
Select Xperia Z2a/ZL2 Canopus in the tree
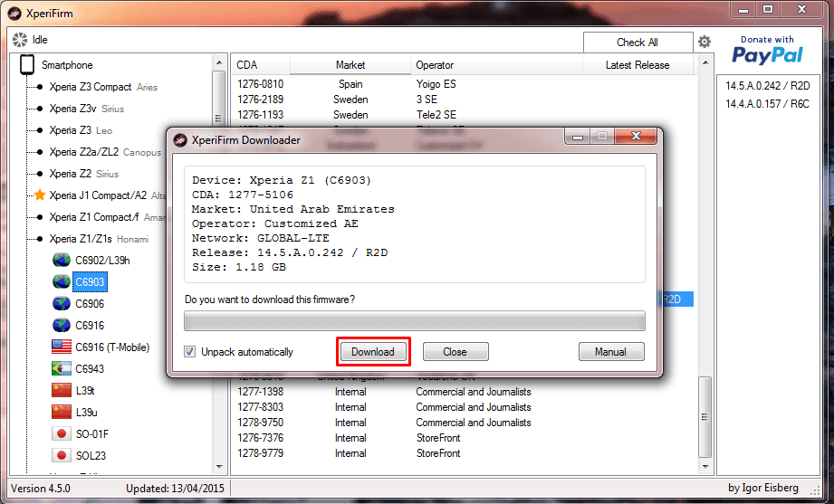coord(105,152)
